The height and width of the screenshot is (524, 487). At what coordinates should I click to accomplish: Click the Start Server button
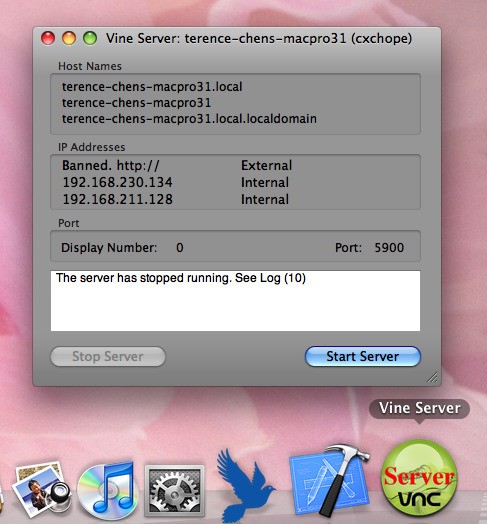pyautogui.click(x=363, y=356)
